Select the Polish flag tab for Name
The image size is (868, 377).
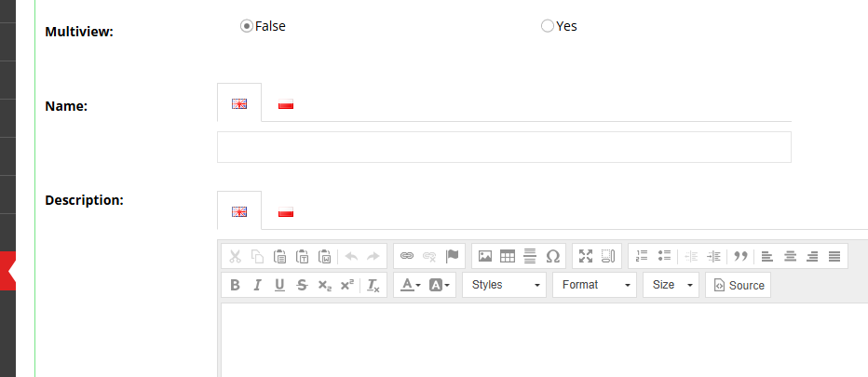tap(286, 103)
